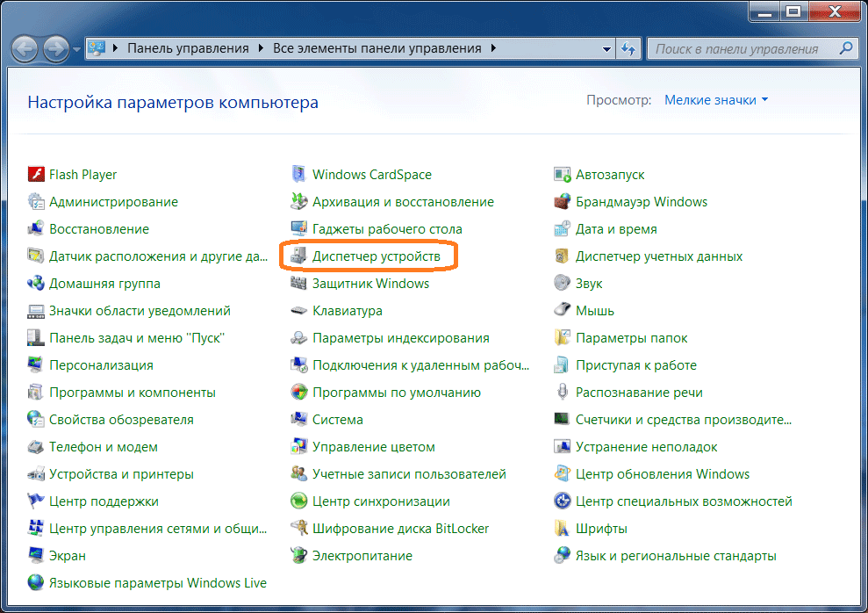Open the Архивация и восстановление icon
This screenshot has width=868, height=613.
[x=299, y=202]
